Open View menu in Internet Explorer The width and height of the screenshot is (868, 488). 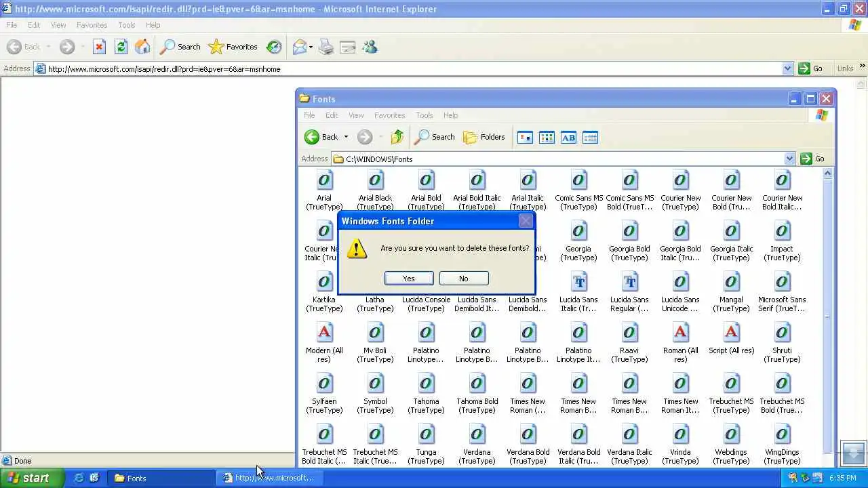(x=58, y=25)
